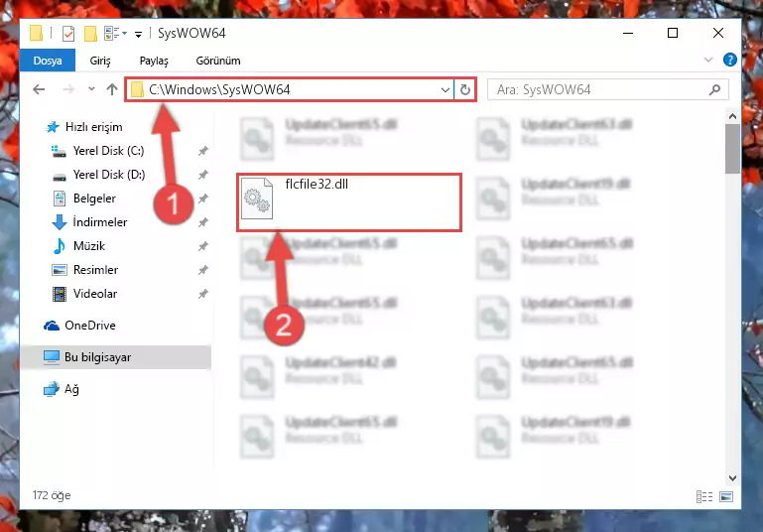Click the pin icon next to Videolar
Image resolution: width=763 pixels, height=532 pixels.
203,294
